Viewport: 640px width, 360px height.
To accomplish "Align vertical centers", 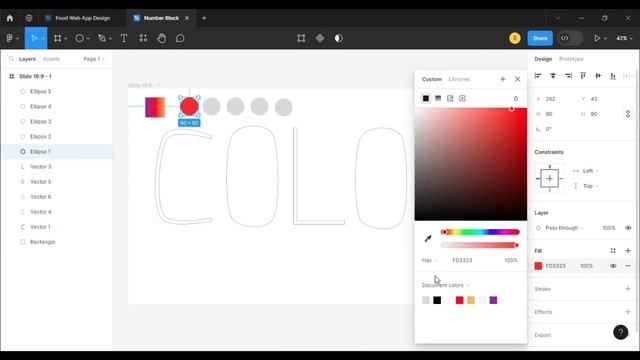I will (598, 76).
